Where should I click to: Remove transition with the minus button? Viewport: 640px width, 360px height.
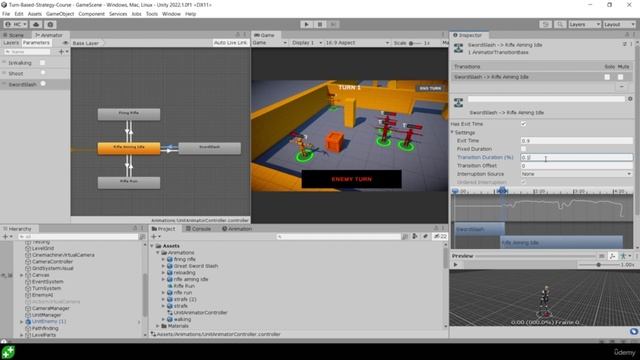click(621, 87)
